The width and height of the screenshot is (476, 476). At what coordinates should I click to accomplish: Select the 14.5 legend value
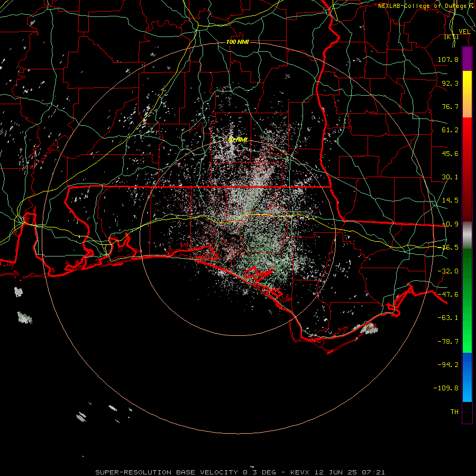coord(450,200)
